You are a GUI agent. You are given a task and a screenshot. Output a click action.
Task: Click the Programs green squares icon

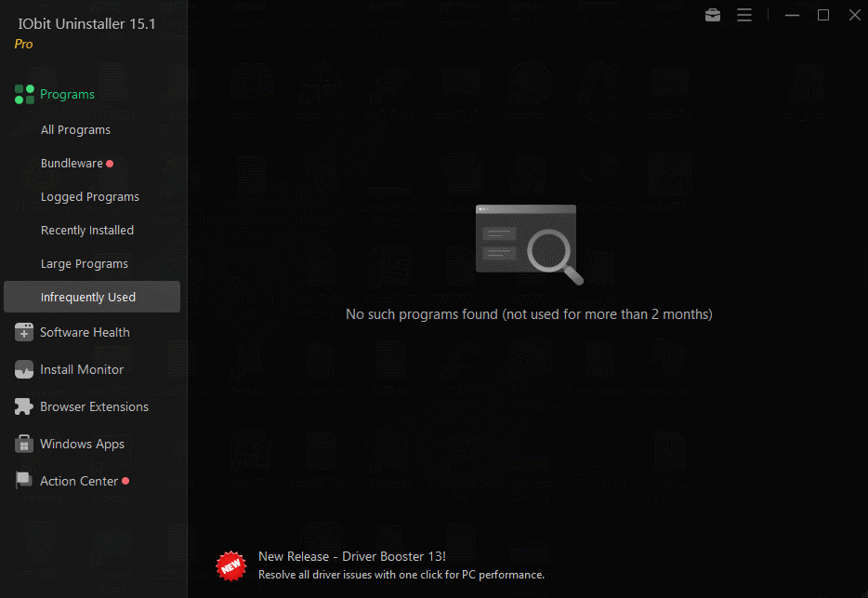[x=24, y=94]
